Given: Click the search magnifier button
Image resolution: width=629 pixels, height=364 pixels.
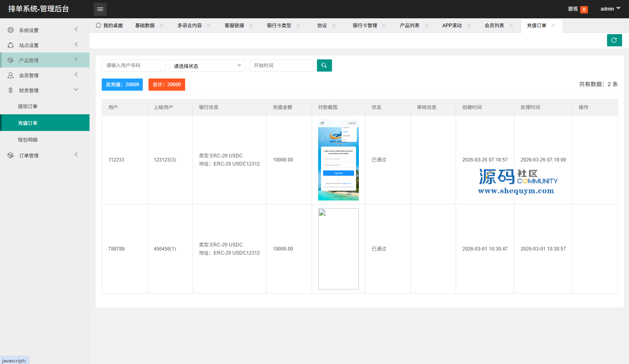Looking at the screenshot, I should tap(324, 65).
